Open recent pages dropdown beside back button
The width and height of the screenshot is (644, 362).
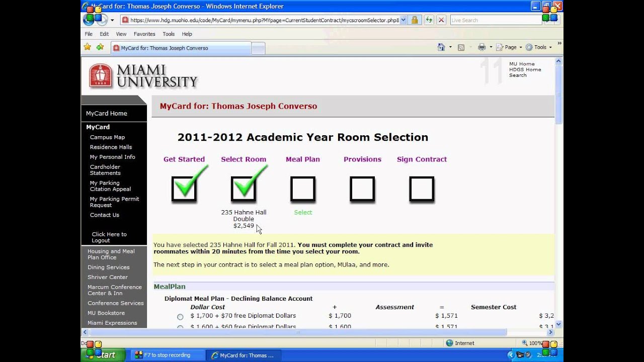pos(112,20)
